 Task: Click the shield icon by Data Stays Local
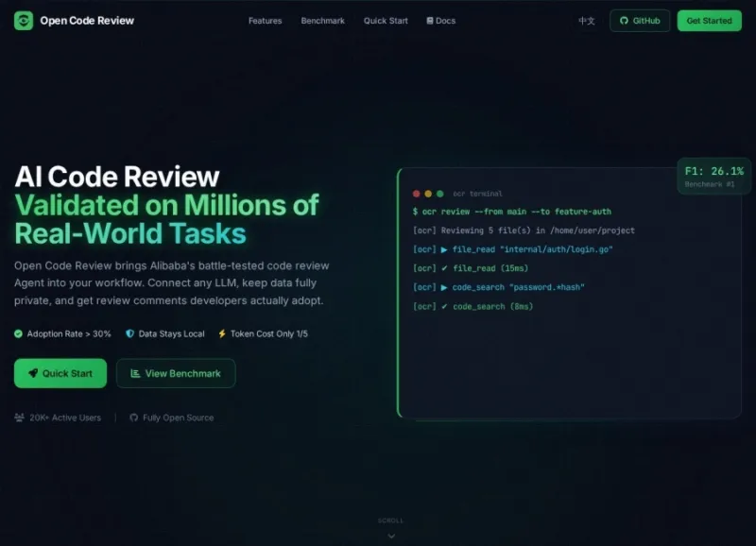[129, 333]
